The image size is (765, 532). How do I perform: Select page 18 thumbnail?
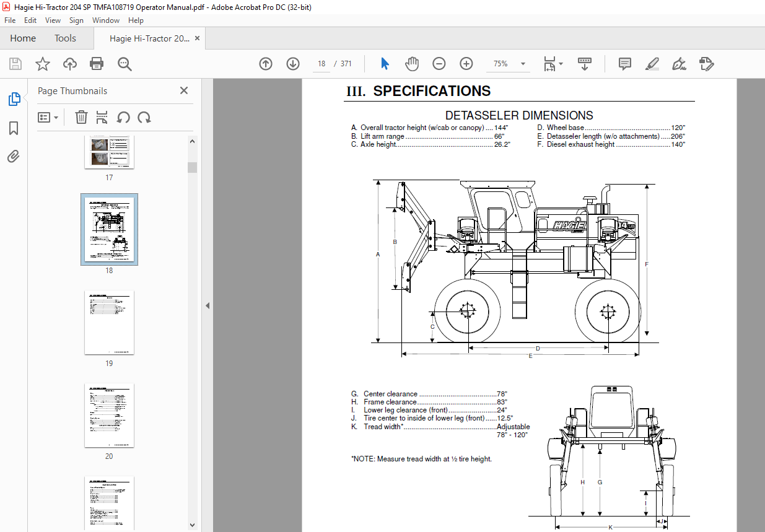pos(109,229)
